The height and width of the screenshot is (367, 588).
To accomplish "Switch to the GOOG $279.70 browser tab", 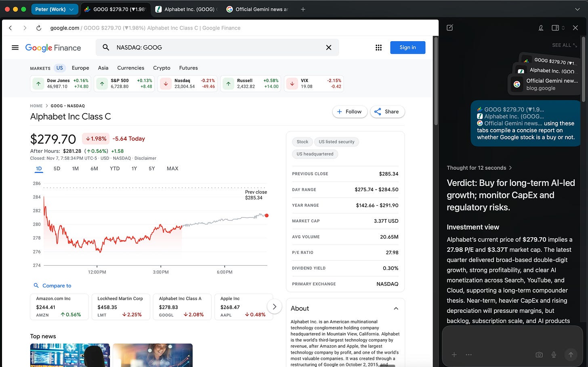I will [115, 9].
